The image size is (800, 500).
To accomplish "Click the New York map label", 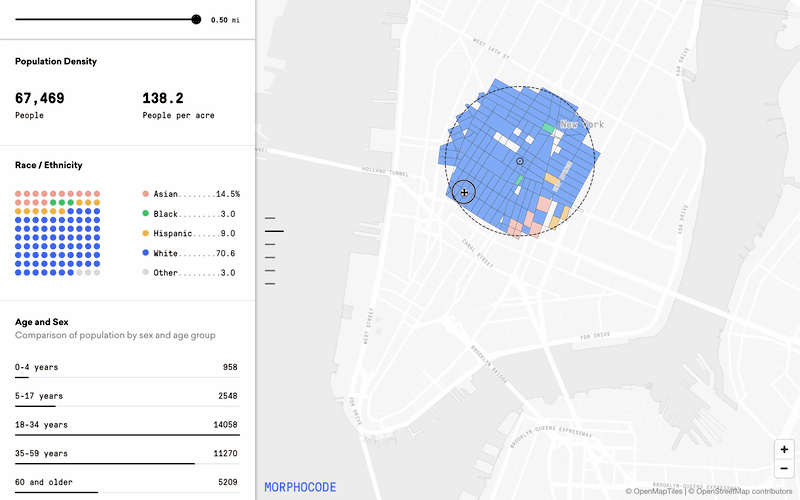I will (582, 124).
